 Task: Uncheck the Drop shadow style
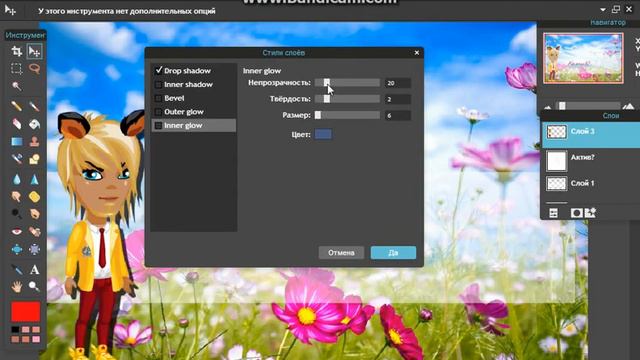pyautogui.click(x=159, y=70)
